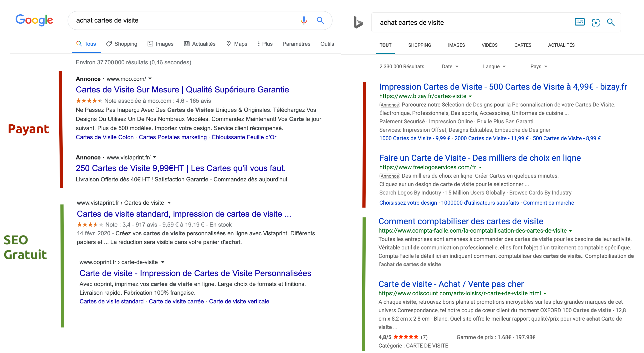Open Bing Date filter dropdown
Viewport: 644px width, 353px height.
coord(450,66)
